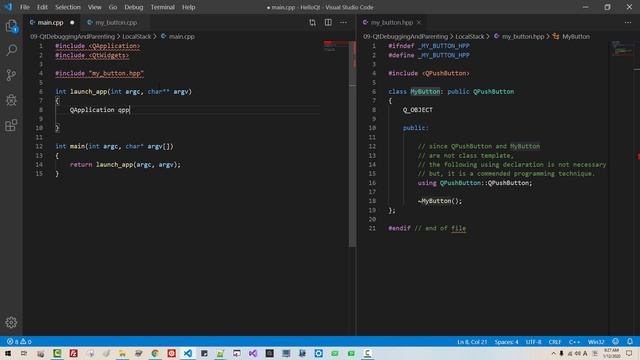640x360 pixels.
Task: Change indentation via Spaces: 4
Action: click(506, 342)
